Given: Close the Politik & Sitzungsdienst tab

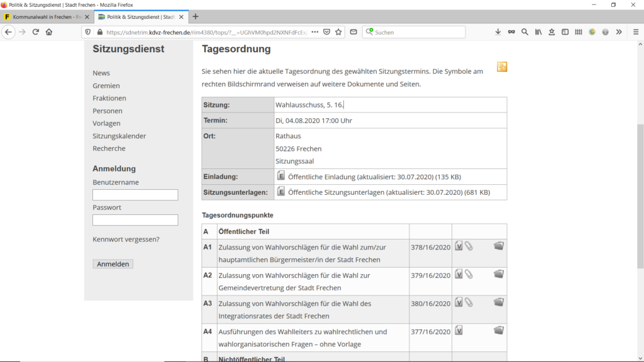Looking at the screenshot, I should point(181,17).
